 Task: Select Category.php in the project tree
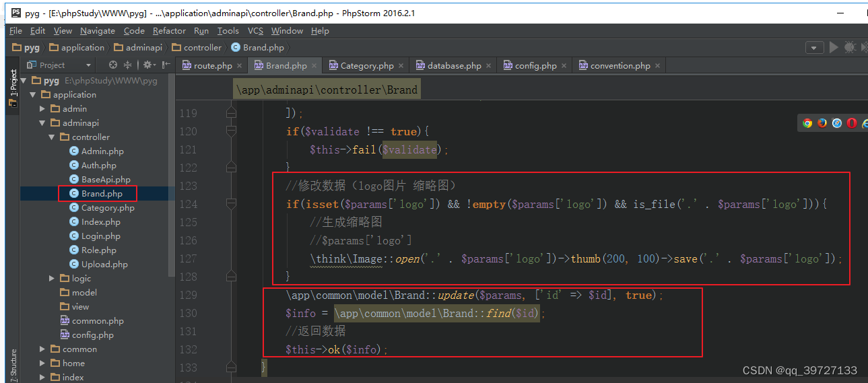click(102, 208)
